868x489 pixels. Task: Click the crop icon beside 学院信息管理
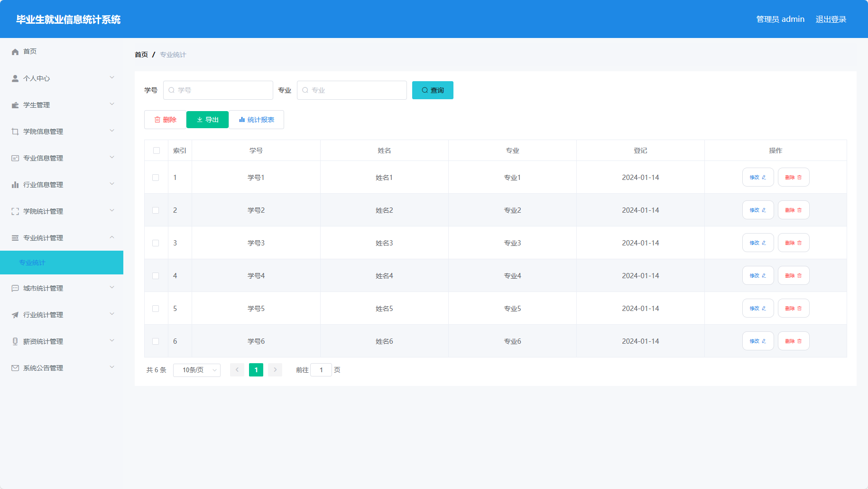click(x=15, y=132)
